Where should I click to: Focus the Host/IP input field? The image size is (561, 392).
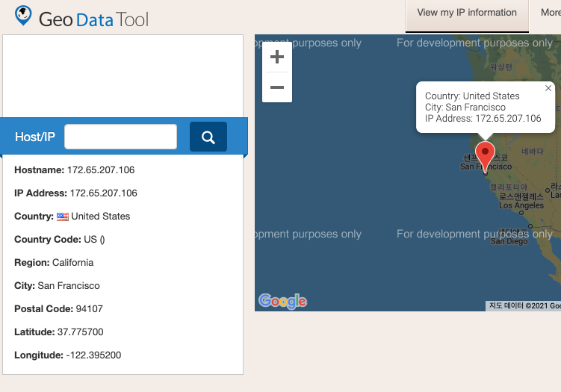click(120, 137)
